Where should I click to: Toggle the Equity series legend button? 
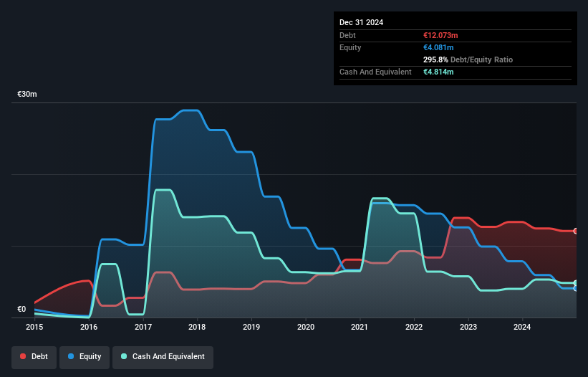pos(85,357)
